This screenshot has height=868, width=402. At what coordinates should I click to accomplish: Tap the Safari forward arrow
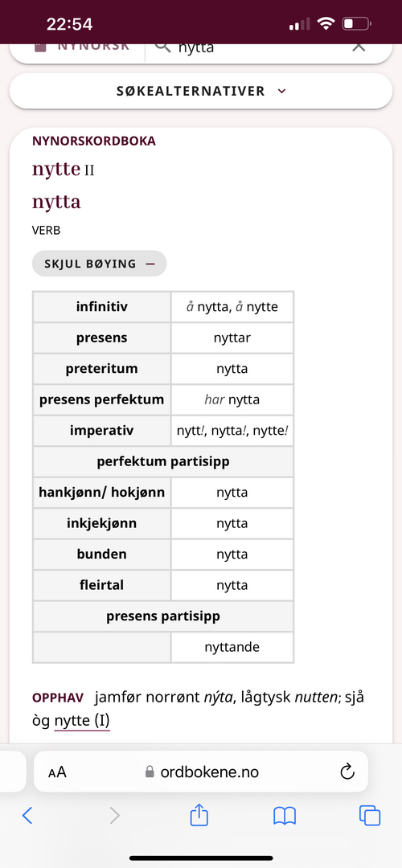tap(115, 815)
